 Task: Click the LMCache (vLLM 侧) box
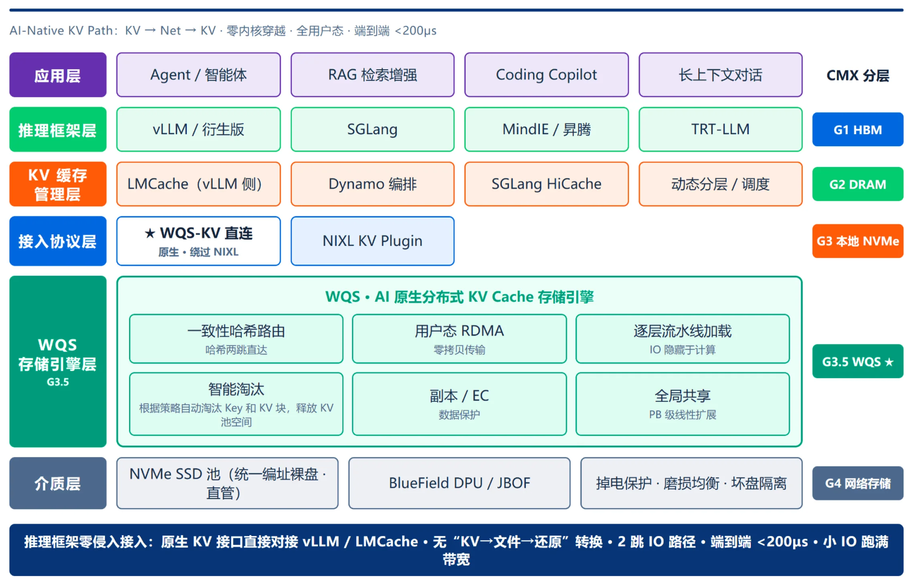click(198, 184)
